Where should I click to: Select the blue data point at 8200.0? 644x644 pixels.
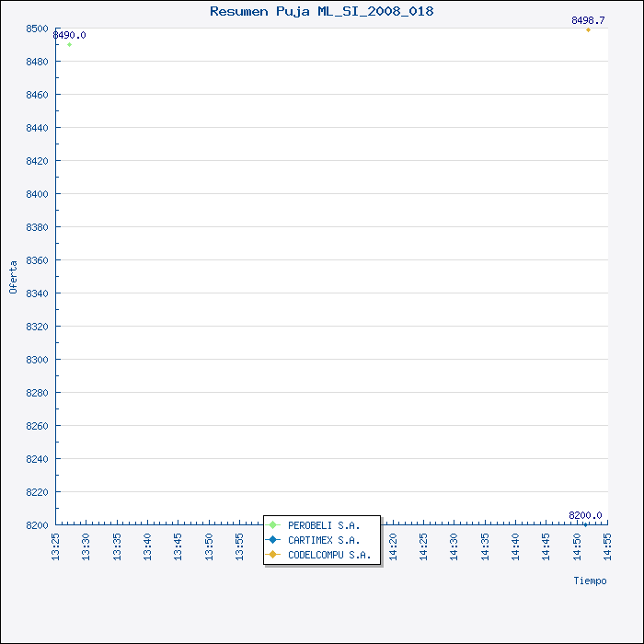pos(586,524)
